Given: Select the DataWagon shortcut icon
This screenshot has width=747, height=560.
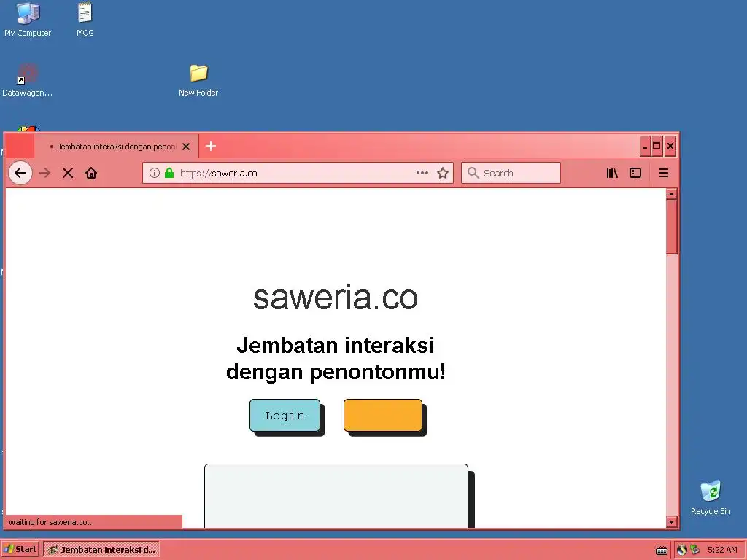Looking at the screenshot, I should (27, 80).
